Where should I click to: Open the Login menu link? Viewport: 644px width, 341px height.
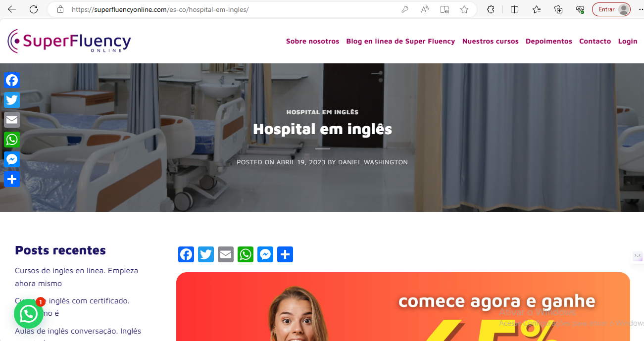[628, 41]
